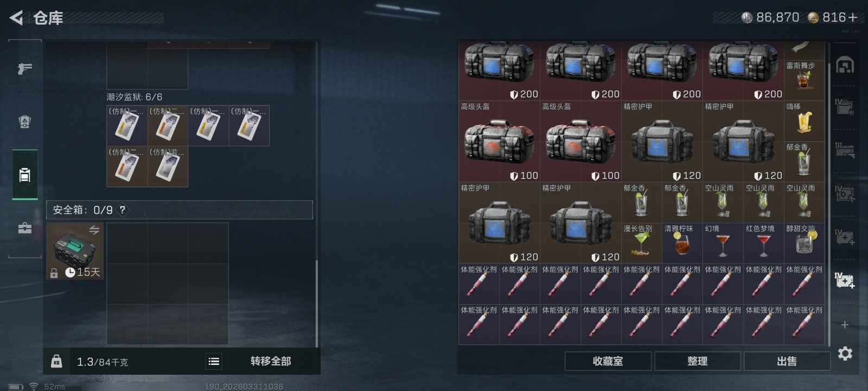Open the weapons tab with pistol icon
The image size is (868, 391).
24,68
